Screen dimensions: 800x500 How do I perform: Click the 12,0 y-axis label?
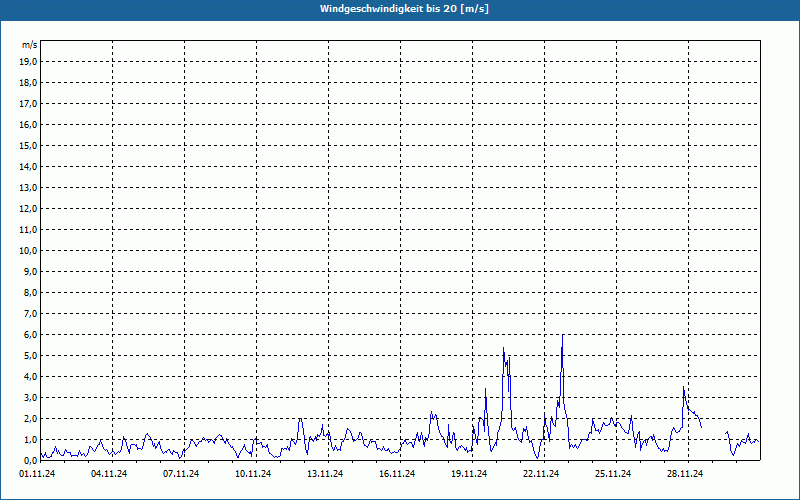(x=29, y=209)
